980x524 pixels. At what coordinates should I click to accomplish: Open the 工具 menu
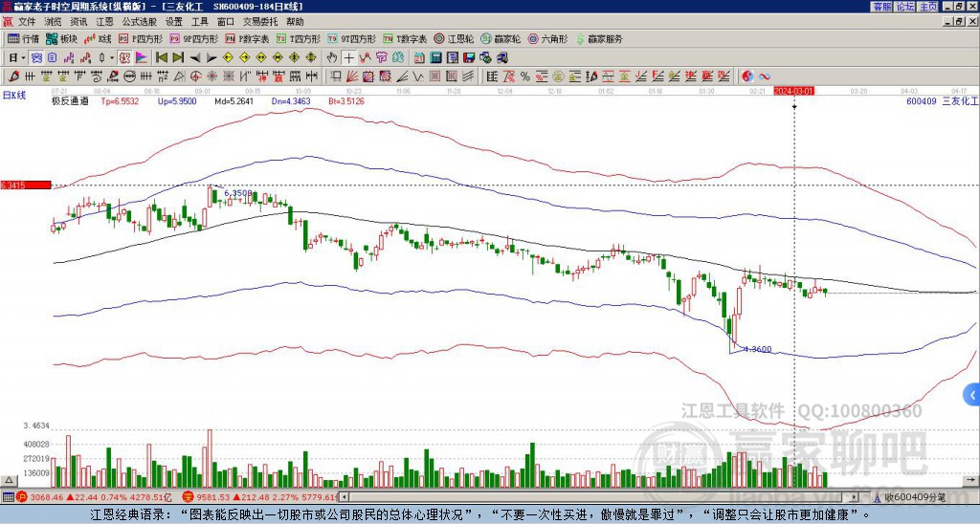[x=200, y=22]
